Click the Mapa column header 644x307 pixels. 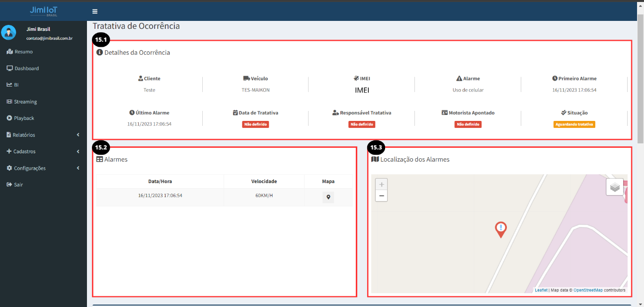pos(328,181)
